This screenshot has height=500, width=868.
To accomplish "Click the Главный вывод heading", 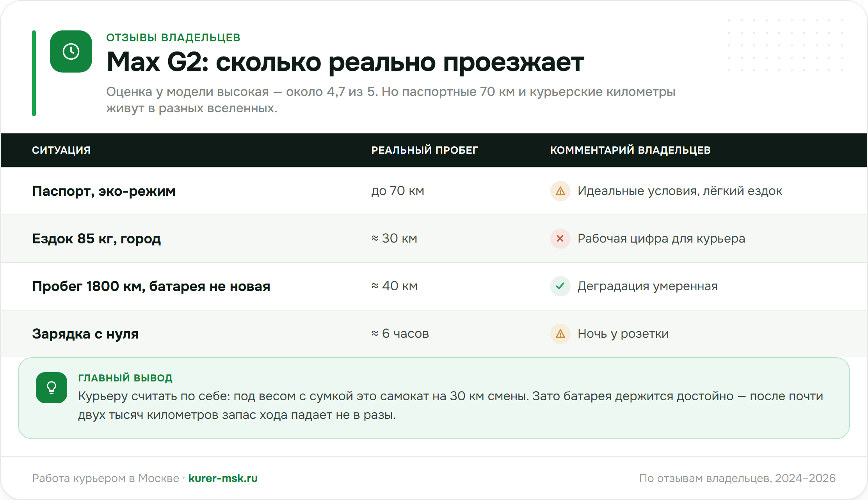I will coord(125,378).
